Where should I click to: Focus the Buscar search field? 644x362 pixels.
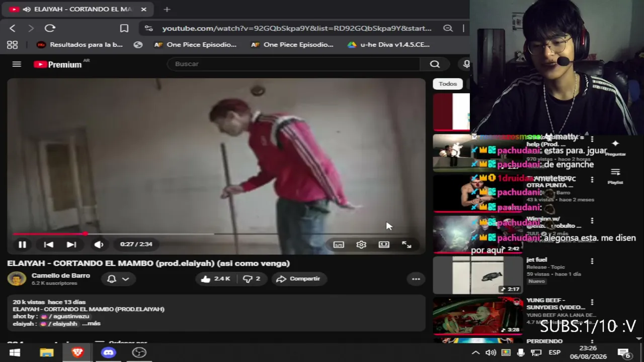pos(294,64)
